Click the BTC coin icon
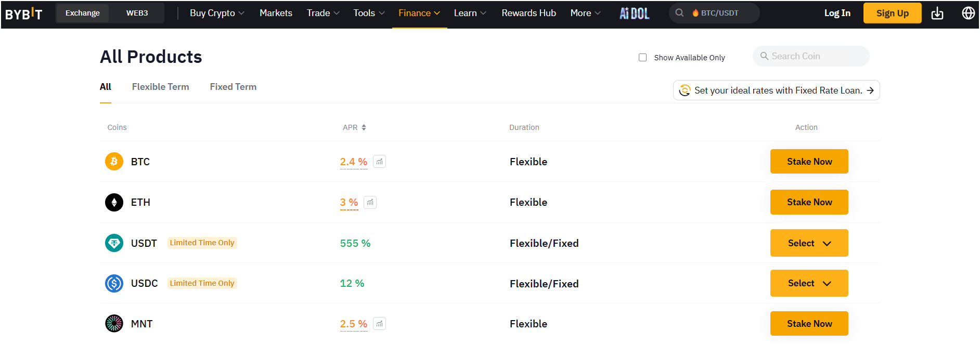This screenshot has height=344, width=980. pos(114,162)
